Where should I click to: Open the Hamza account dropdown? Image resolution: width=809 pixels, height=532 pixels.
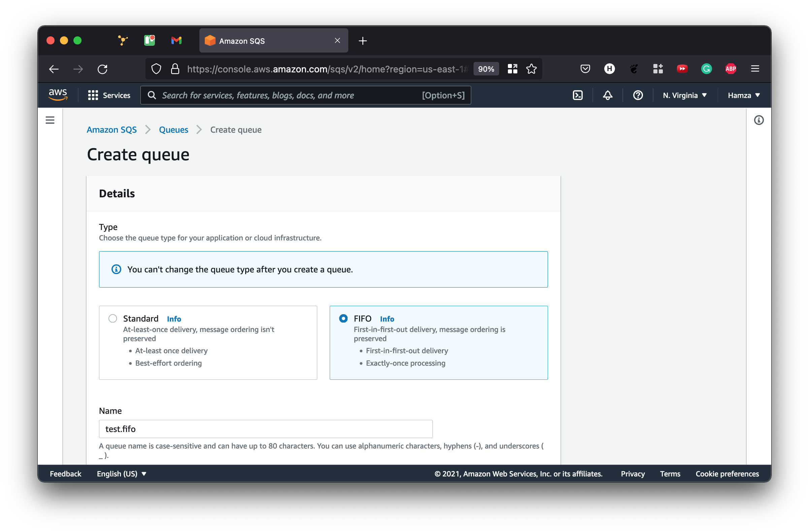tap(743, 96)
